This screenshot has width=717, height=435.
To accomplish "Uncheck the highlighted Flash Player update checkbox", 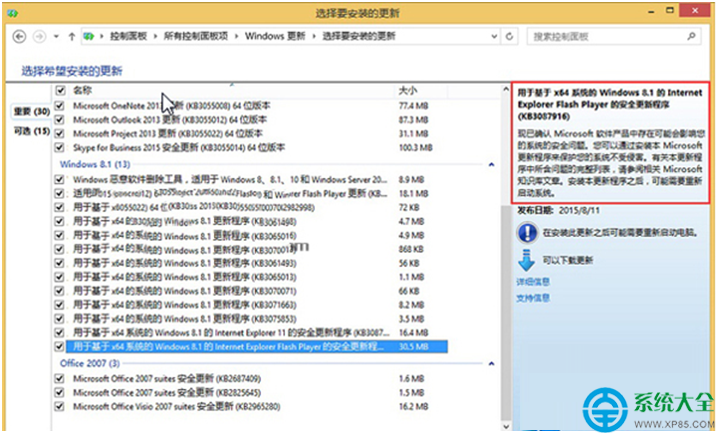I will coord(59,347).
